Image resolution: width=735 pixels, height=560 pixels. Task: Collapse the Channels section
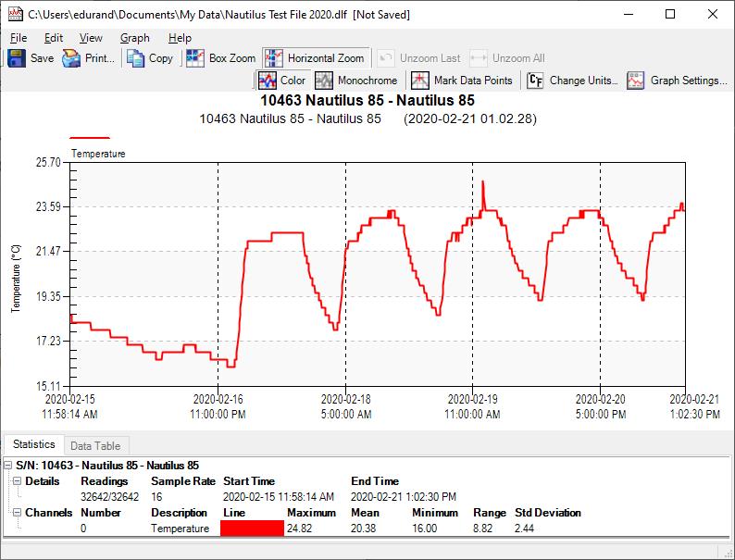coord(17,513)
